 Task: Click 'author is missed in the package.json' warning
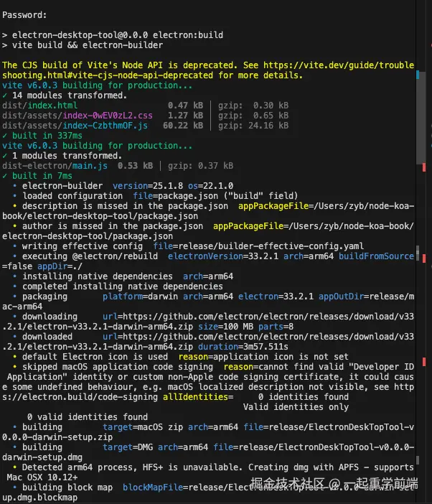pos(113,226)
